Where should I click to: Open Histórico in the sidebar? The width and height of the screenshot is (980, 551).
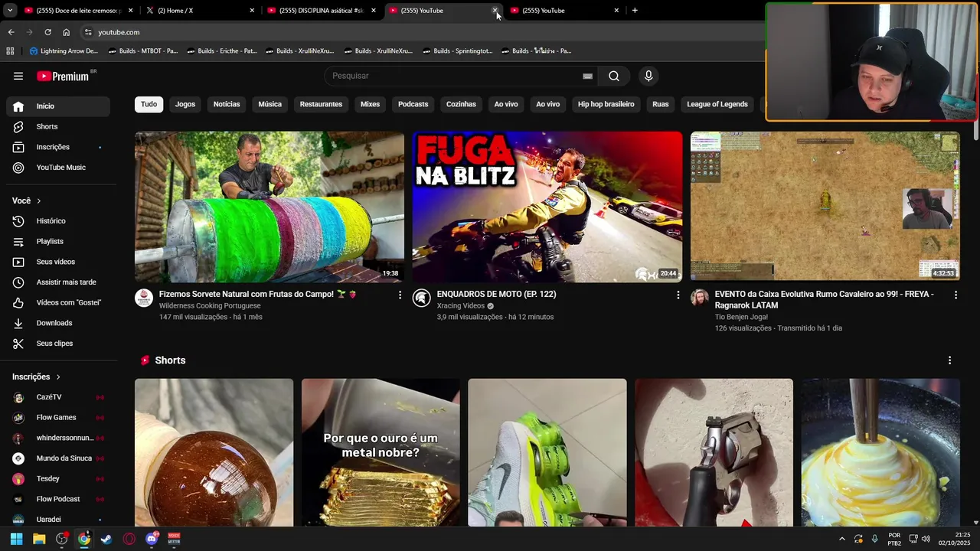pyautogui.click(x=58, y=221)
